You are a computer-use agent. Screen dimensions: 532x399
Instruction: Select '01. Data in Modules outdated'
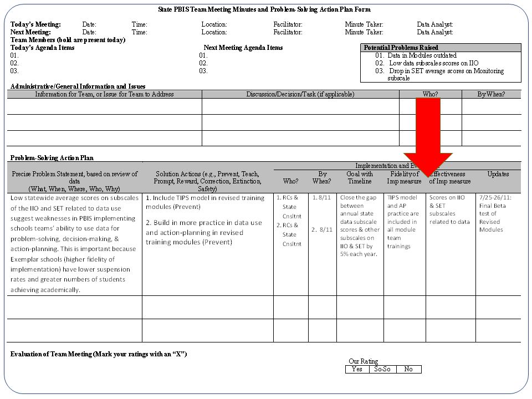point(416,55)
